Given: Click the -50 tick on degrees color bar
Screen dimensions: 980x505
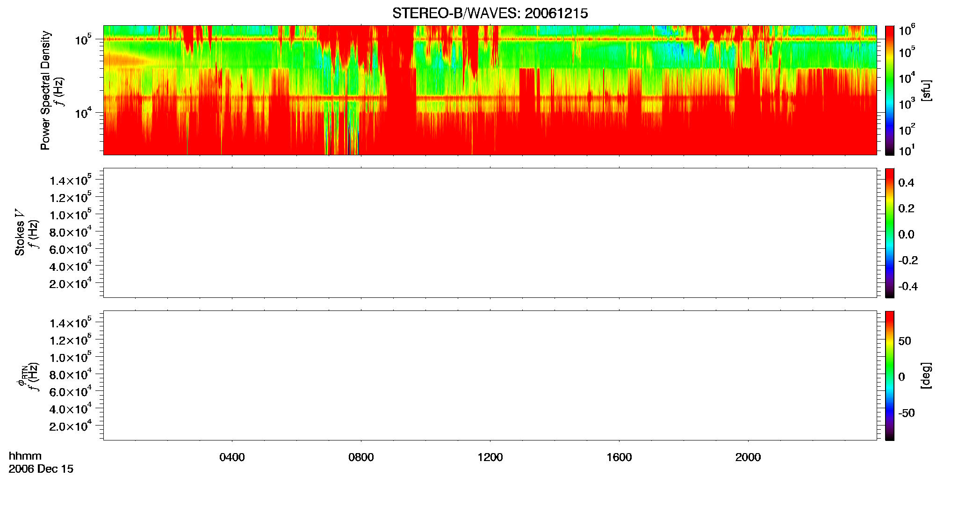Looking at the screenshot, I should coord(907,413).
